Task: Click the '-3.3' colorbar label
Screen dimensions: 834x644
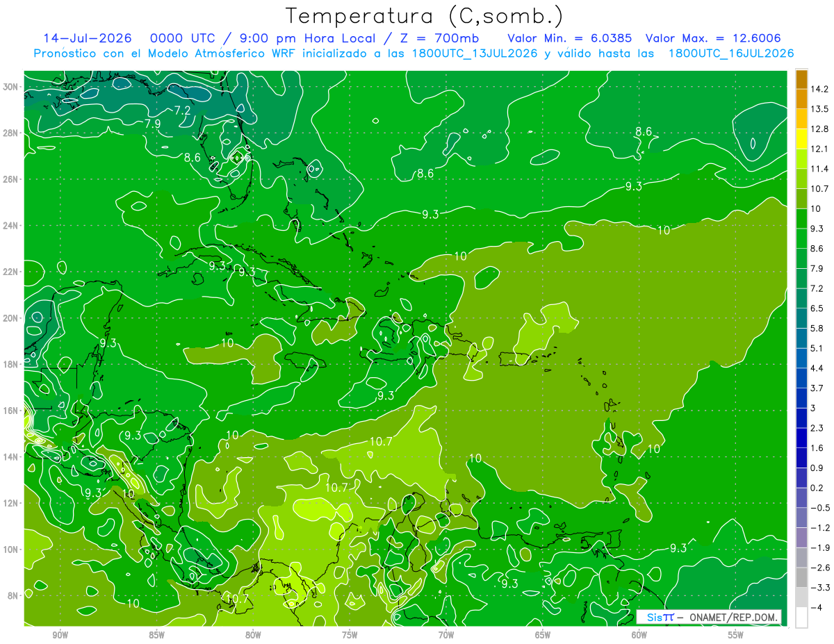Action: click(820, 588)
